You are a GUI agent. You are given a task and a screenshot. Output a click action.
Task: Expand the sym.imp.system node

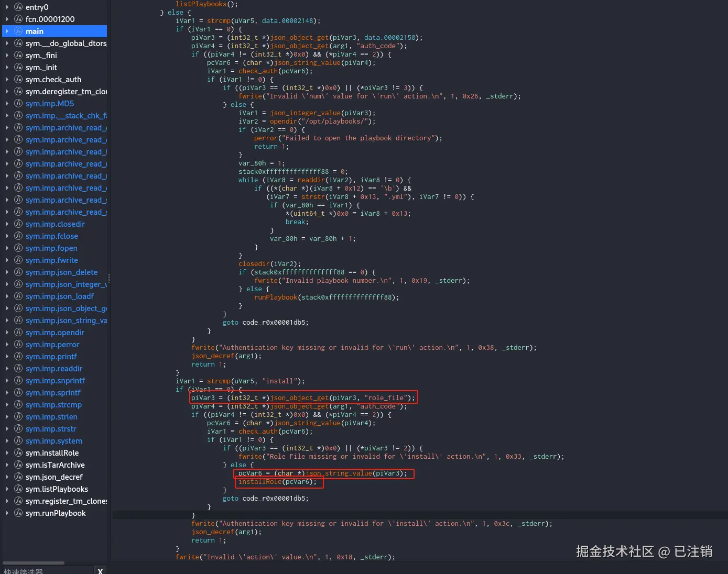(x=7, y=441)
